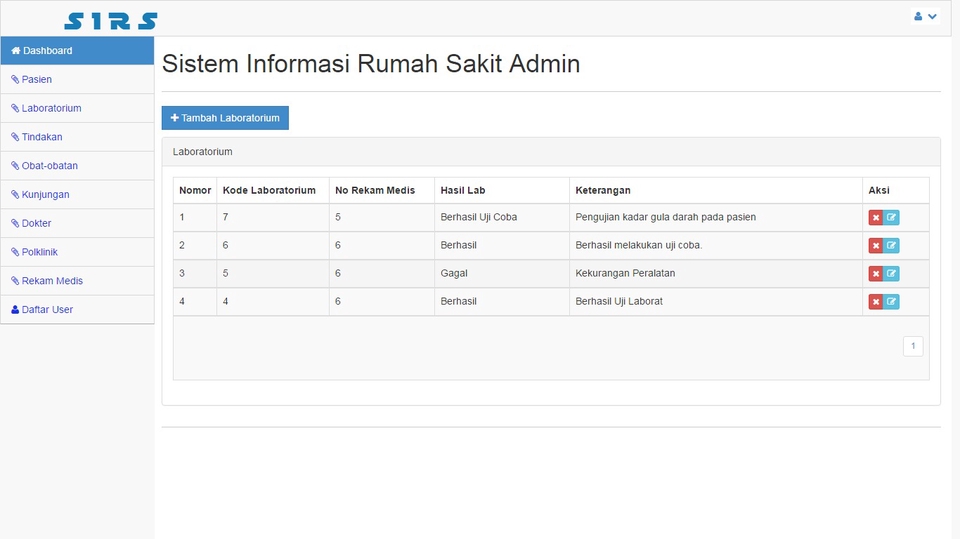960x539 pixels.
Task: Edit the 'Kekurangan Peralatan' row
Action: [x=892, y=273]
